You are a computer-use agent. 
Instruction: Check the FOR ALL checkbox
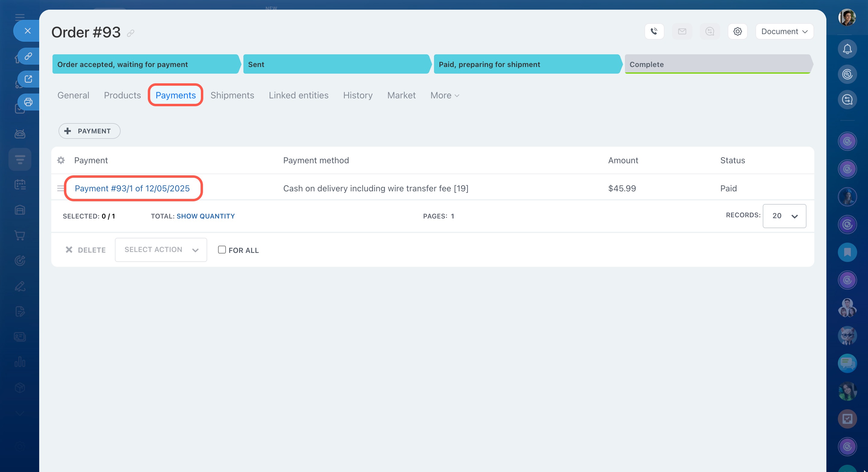(222, 250)
